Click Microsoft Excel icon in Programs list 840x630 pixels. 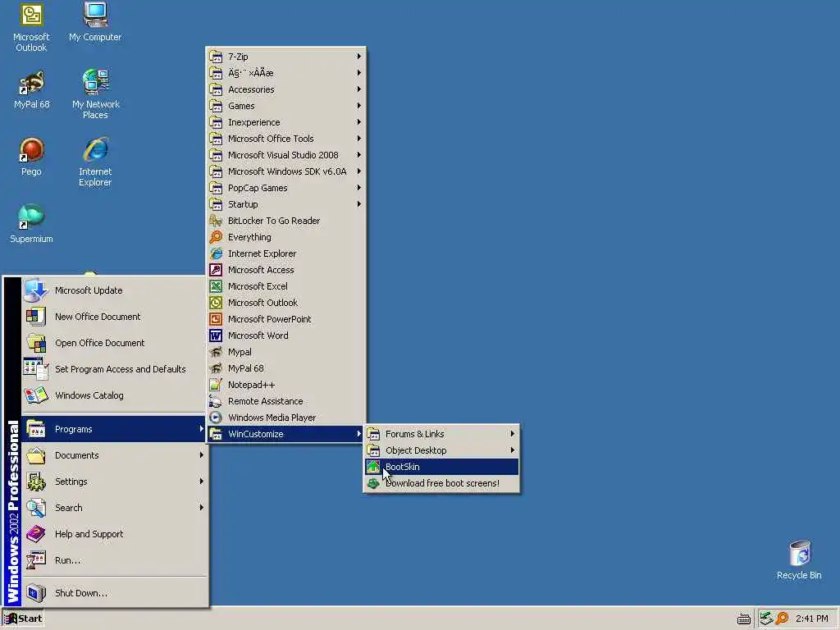click(x=216, y=286)
